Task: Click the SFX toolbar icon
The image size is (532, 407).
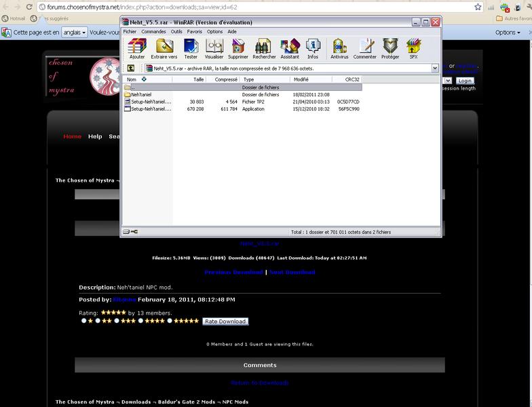Action: point(413,49)
